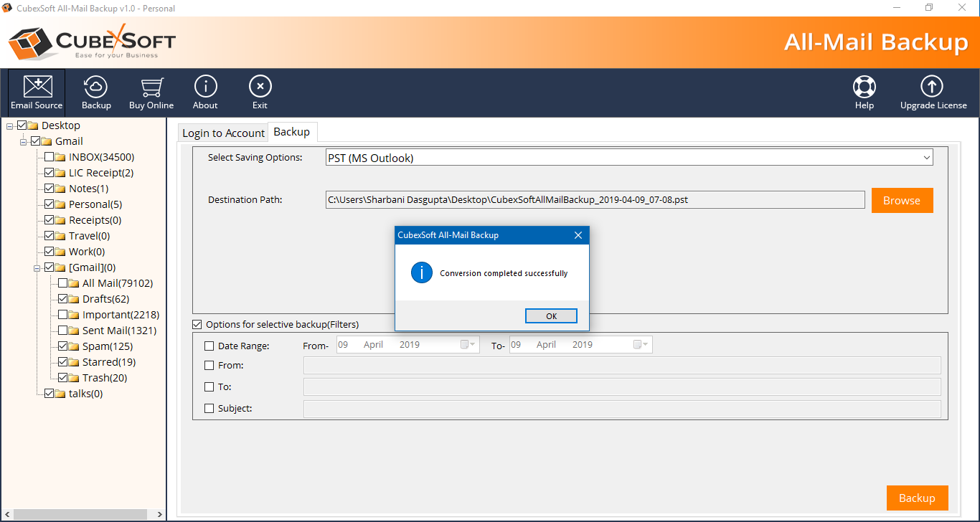Click the Upgrade License icon
The image size is (980, 522).
(x=933, y=92)
